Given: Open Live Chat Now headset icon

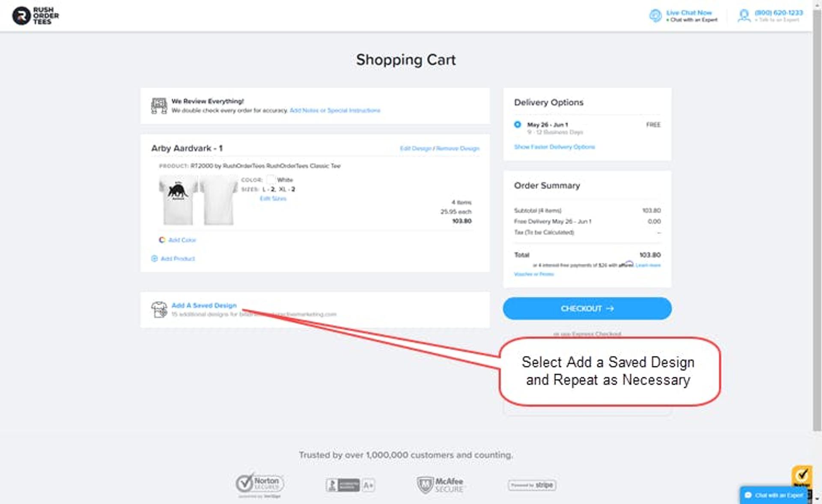Looking at the screenshot, I should tap(655, 16).
